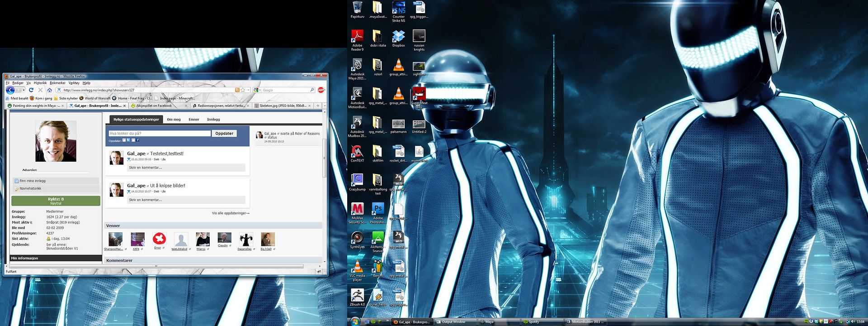Open Dropbox desktop icon
The height and width of the screenshot is (326, 868).
point(398,39)
